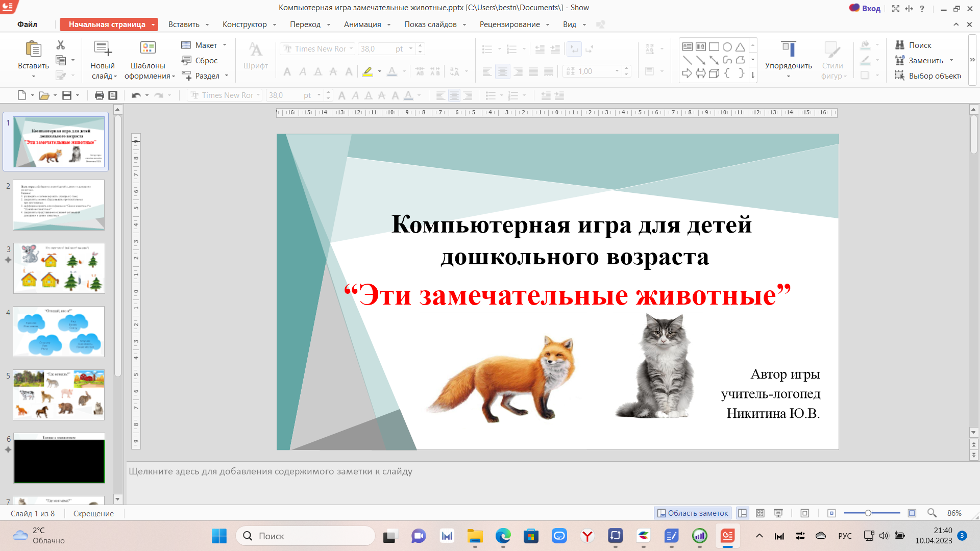Screen dimensions: 980x551
Task: Click the Cut scissors icon
Action: click(x=61, y=45)
